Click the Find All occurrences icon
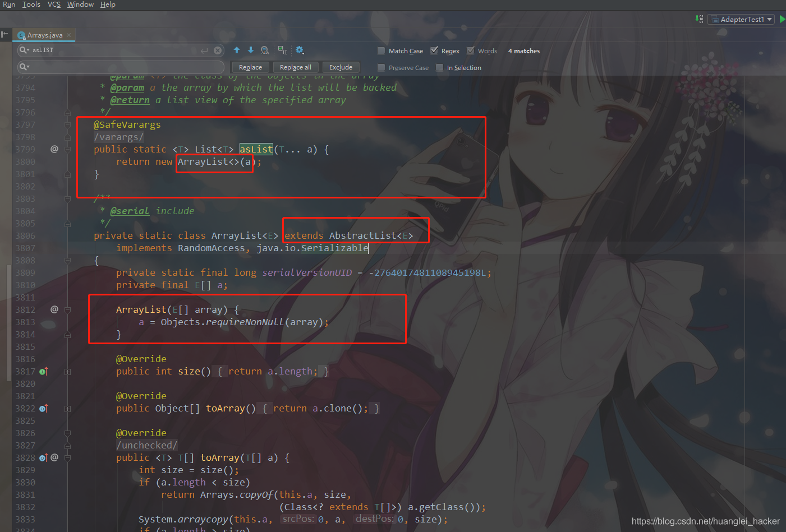 [265, 50]
